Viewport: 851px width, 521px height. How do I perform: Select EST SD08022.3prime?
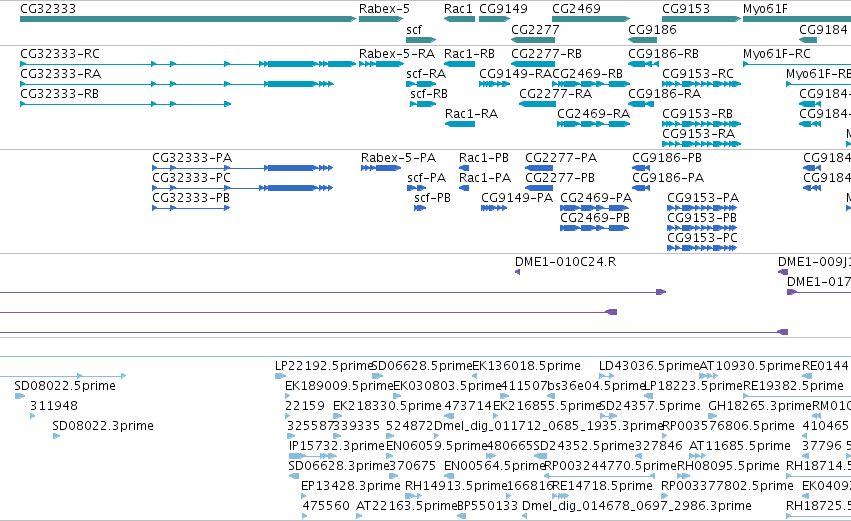[x=103, y=426]
